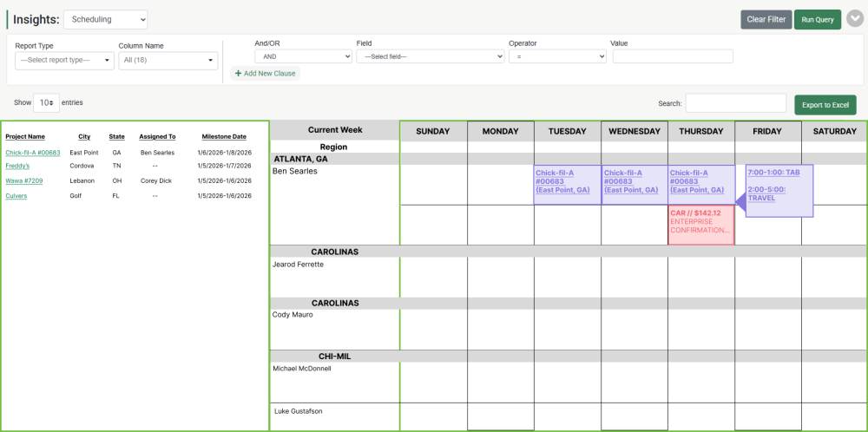Sort by Milestone Date column header
The height and width of the screenshot is (432, 868).
(224, 136)
